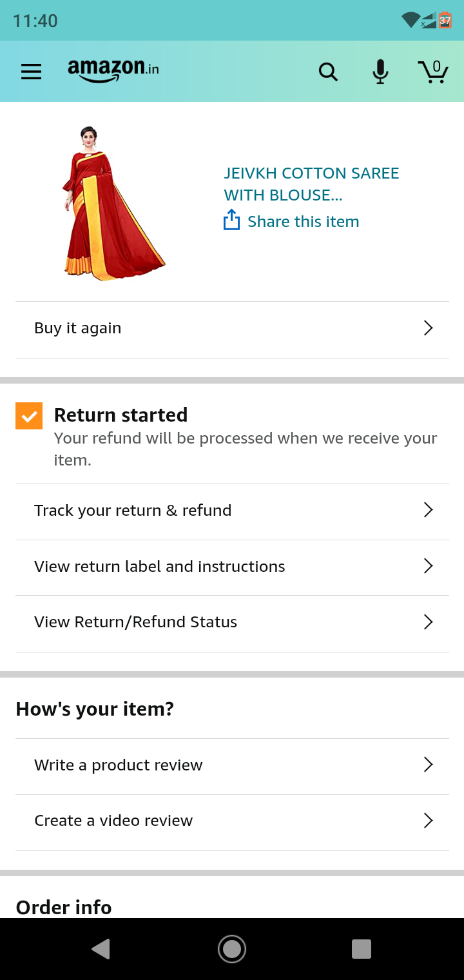Screen dimensions: 464x980
Task: Choose Write a product review
Action: (x=119, y=765)
